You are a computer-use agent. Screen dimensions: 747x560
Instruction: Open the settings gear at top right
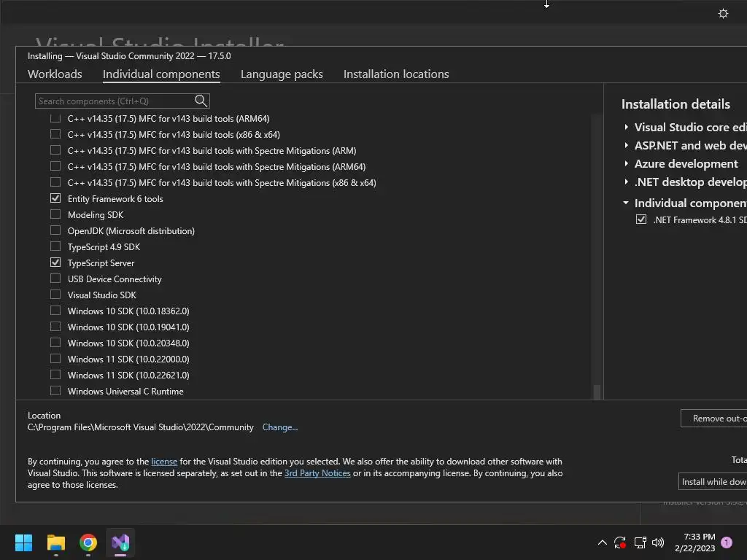pyautogui.click(x=723, y=14)
